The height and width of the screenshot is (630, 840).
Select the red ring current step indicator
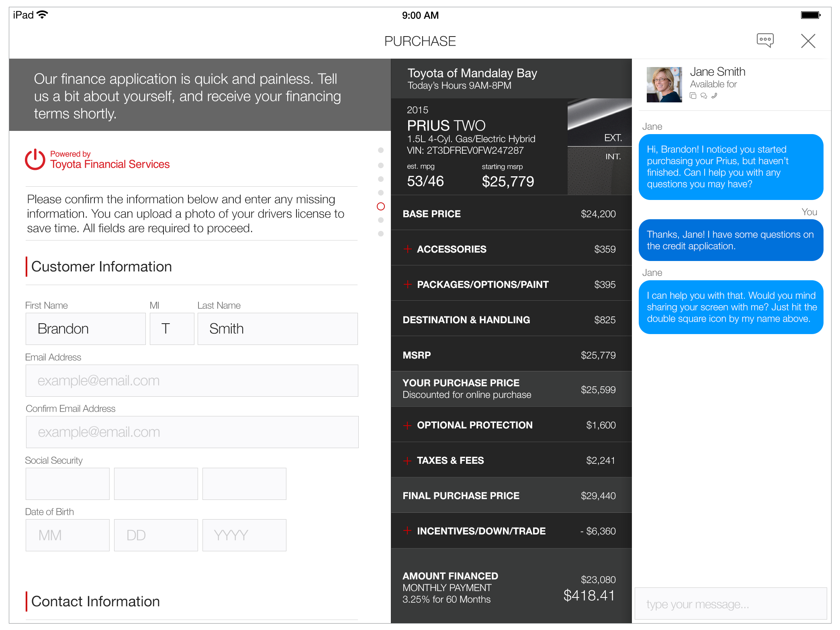click(381, 206)
